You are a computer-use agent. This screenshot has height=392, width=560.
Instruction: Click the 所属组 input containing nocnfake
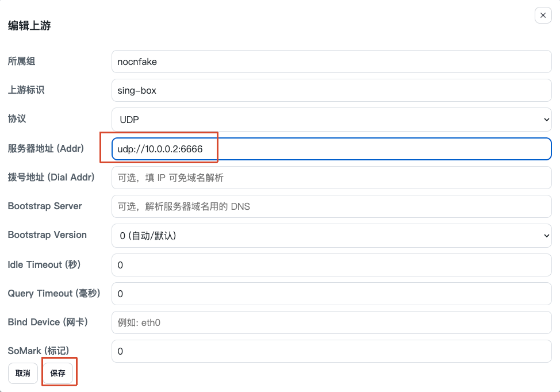pos(331,62)
